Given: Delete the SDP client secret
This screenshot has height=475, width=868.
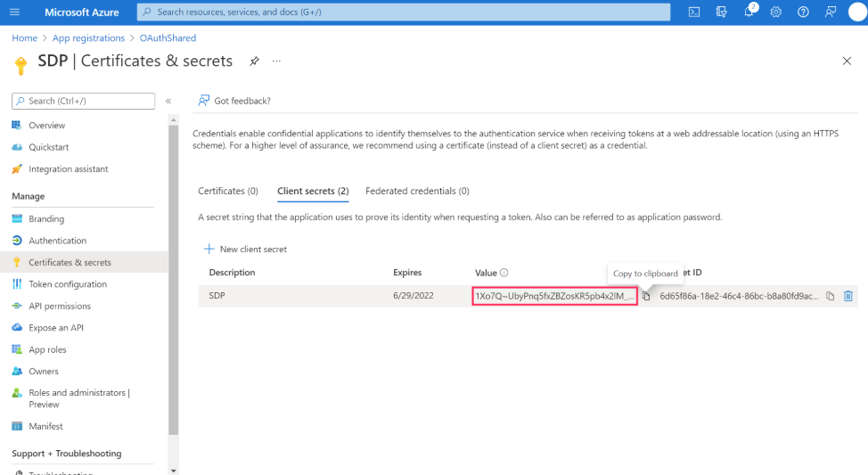Looking at the screenshot, I should point(848,296).
